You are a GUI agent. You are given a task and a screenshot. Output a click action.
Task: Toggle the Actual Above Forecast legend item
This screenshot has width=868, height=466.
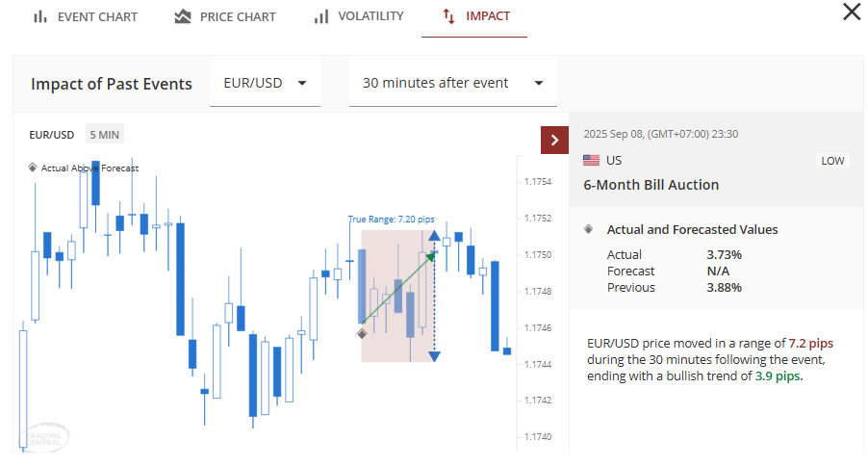tap(89, 168)
